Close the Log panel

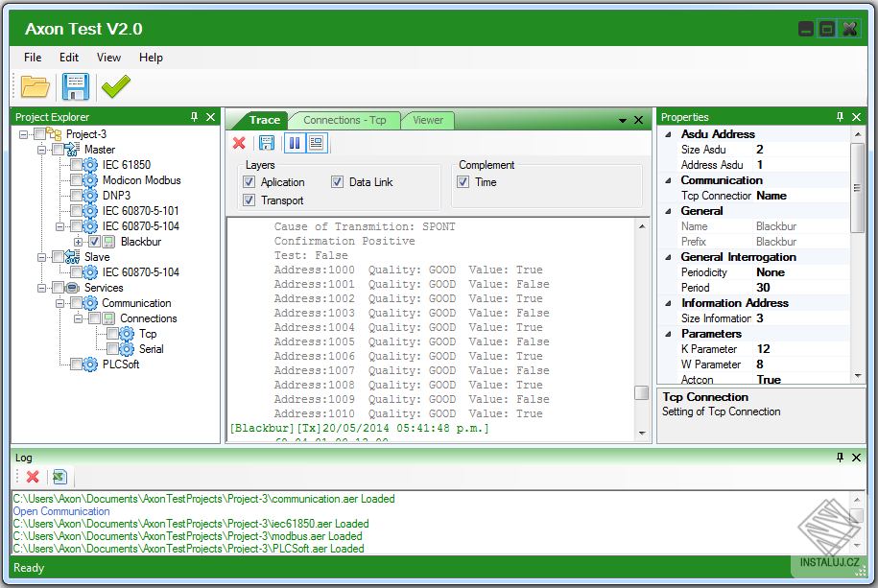[x=856, y=457]
